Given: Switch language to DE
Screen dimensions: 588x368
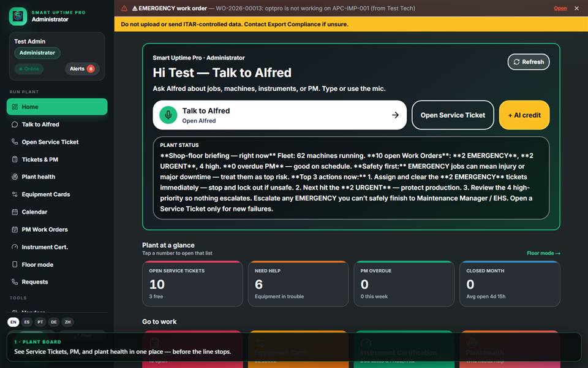Looking at the screenshot, I should (x=54, y=322).
